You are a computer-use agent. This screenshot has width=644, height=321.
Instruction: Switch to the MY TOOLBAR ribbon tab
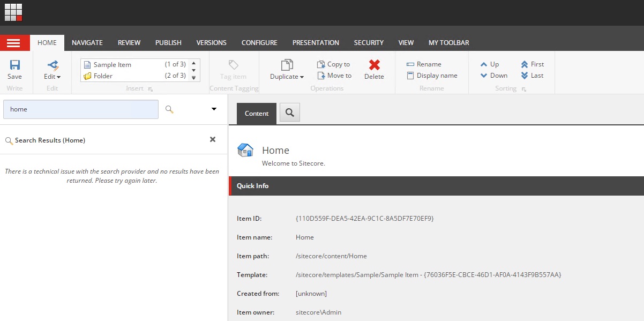[x=449, y=43]
